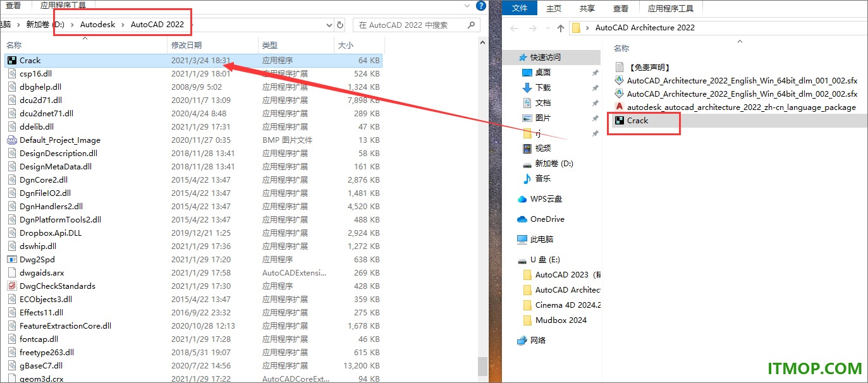This screenshot has height=383, width=868.
Task: Expand the chevron between Autodesk and AutoCAD 2022
Action: pos(123,25)
